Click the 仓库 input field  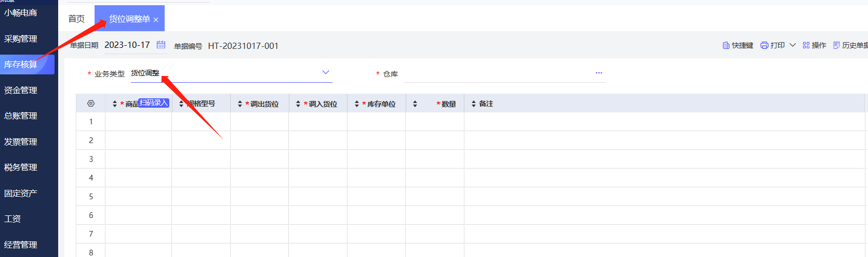tap(499, 74)
